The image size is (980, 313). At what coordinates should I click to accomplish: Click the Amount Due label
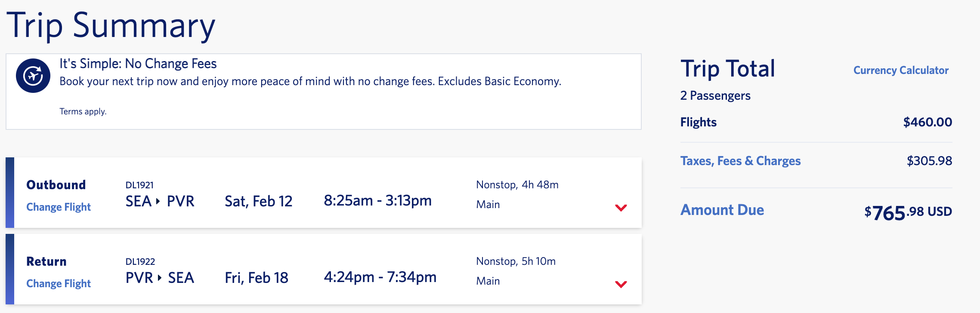click(x=722, y=210)
